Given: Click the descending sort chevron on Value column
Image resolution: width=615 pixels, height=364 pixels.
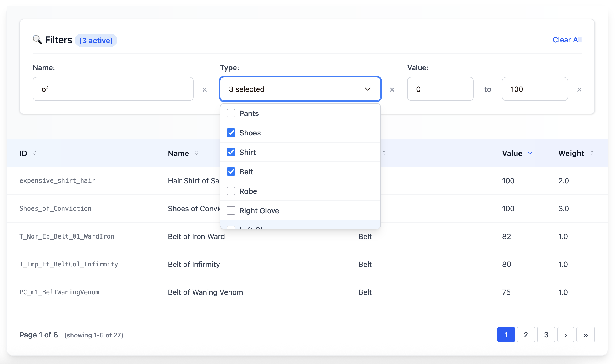Looking at the screenshot, I should tap(530, 153).
